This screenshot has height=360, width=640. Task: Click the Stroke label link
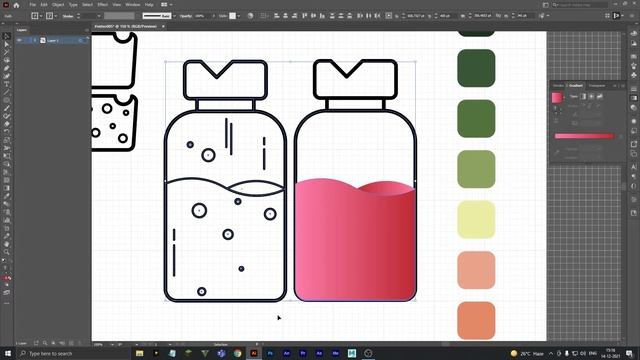[x=68, y=16]
